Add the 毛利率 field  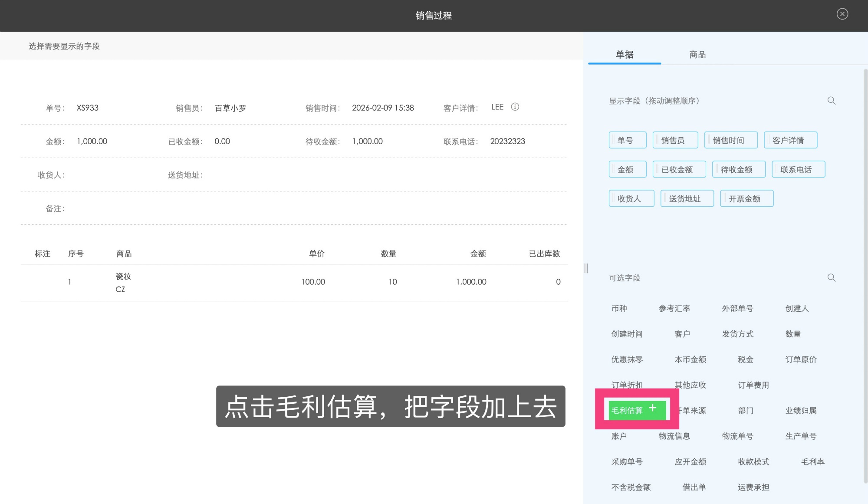pos(812,461)
